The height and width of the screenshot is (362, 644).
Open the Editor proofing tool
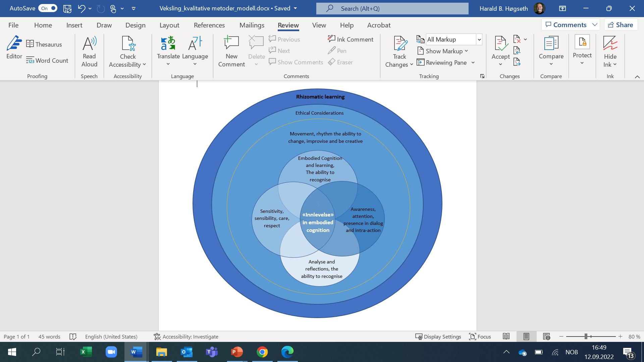click(x=14, y=48)
